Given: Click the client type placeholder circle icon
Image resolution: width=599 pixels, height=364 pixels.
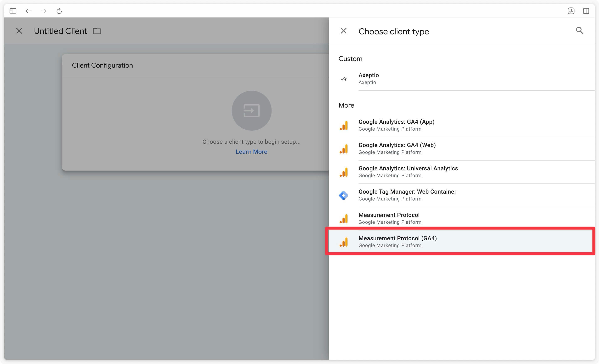Looking at the screenshot, I should click(251, 111).
